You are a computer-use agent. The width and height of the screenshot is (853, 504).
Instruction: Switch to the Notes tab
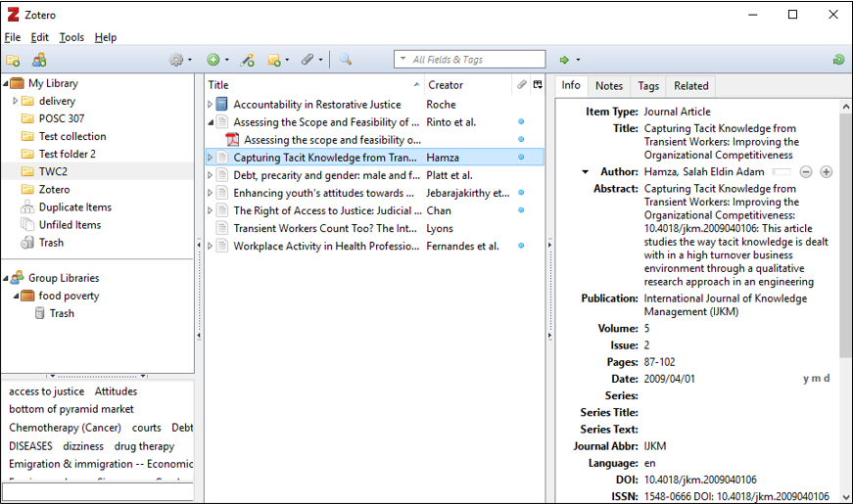(x=609, y=86)
